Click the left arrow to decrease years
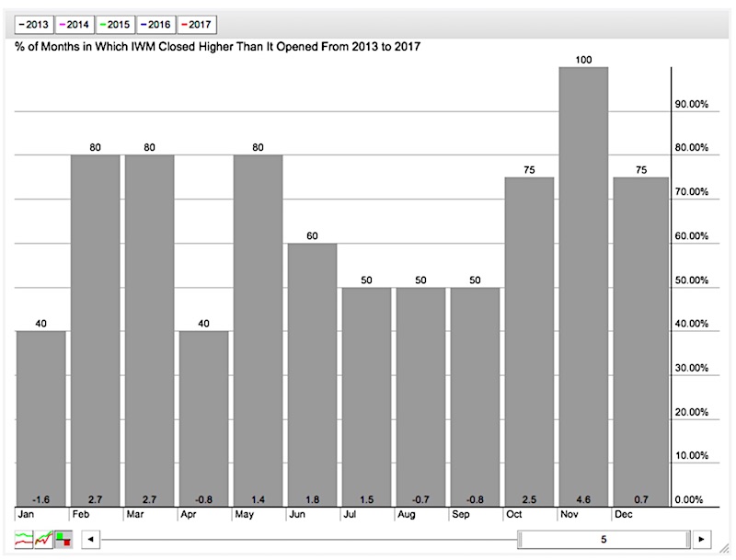The width and height of the screenshot is (736, 560). tap(90, 540)
